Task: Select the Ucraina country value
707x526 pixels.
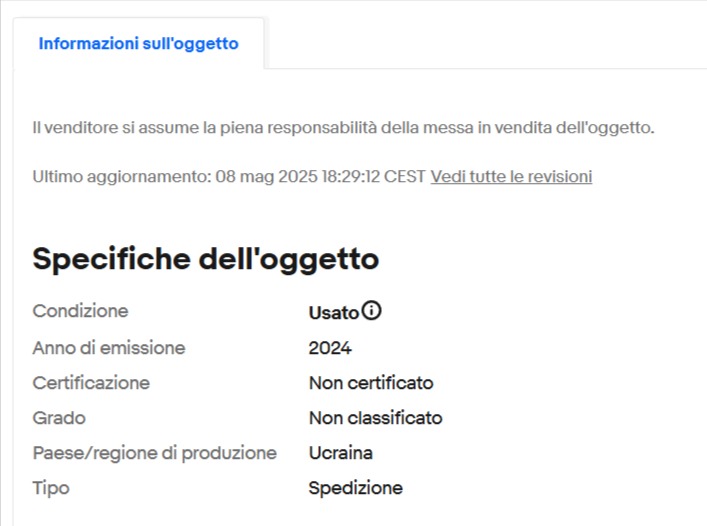Action: (341, 453)
